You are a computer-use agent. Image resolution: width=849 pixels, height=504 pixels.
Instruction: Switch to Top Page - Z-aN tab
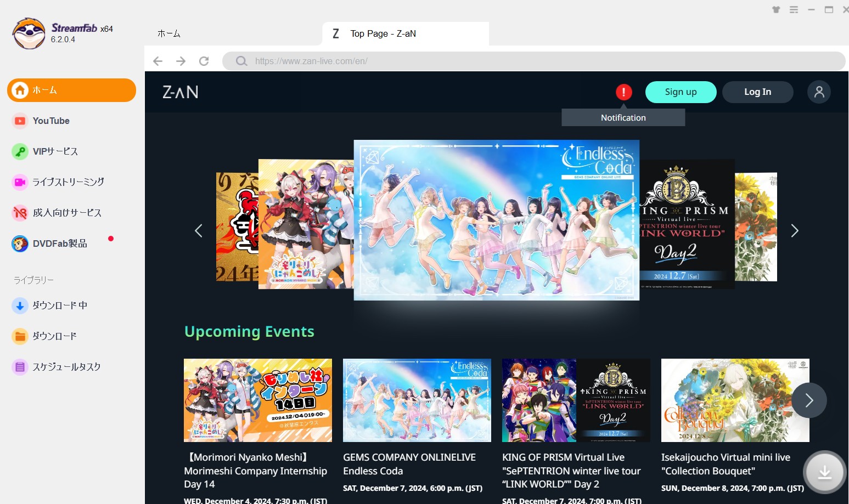(405, 33)
